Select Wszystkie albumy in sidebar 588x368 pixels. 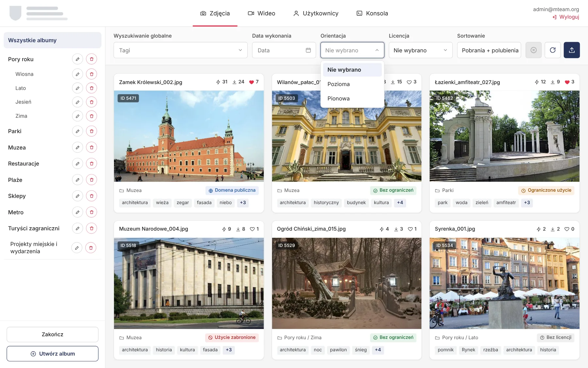(x=53, y=40)
